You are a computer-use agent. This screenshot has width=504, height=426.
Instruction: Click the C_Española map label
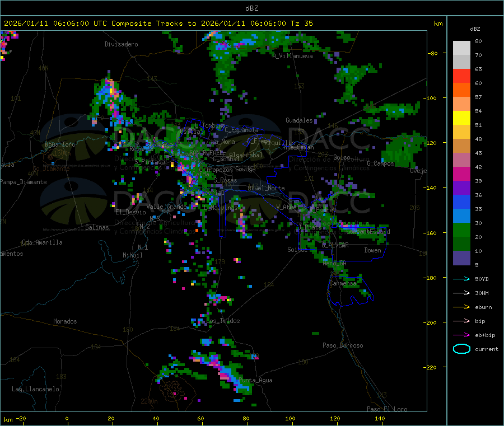[241, 130]
